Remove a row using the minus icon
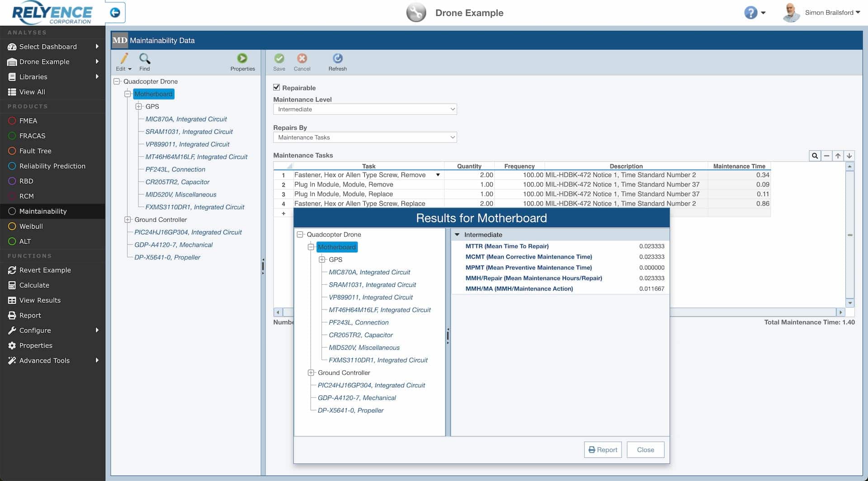The image size is (868, 481). 826,155
